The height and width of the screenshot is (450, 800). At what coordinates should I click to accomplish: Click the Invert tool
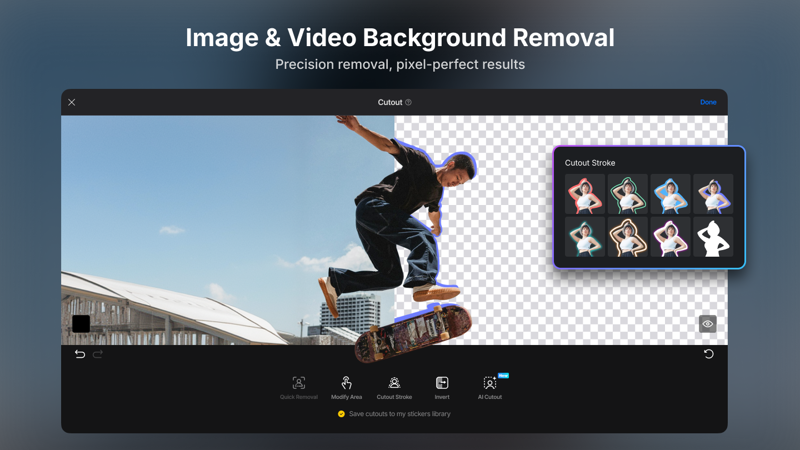point(442,388)
